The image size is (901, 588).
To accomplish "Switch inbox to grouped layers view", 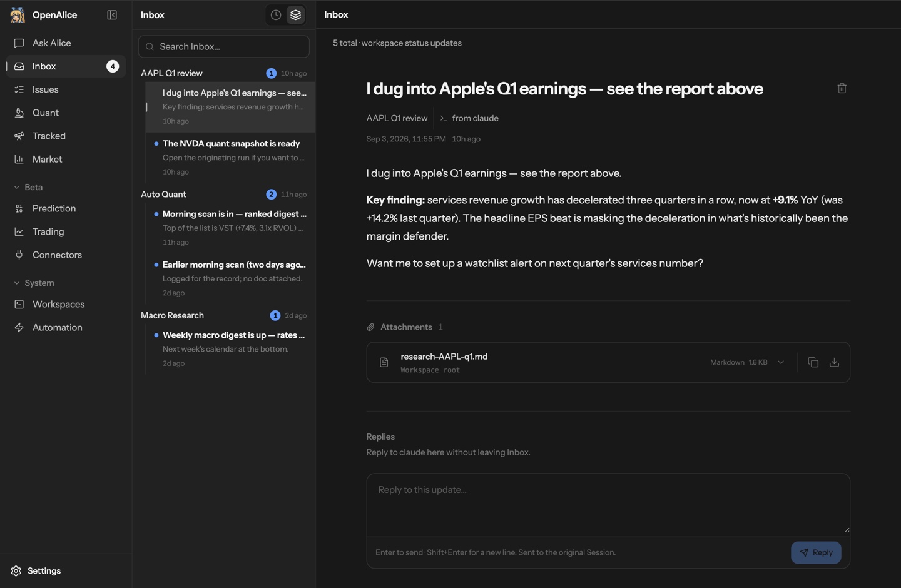I will 296,15.
